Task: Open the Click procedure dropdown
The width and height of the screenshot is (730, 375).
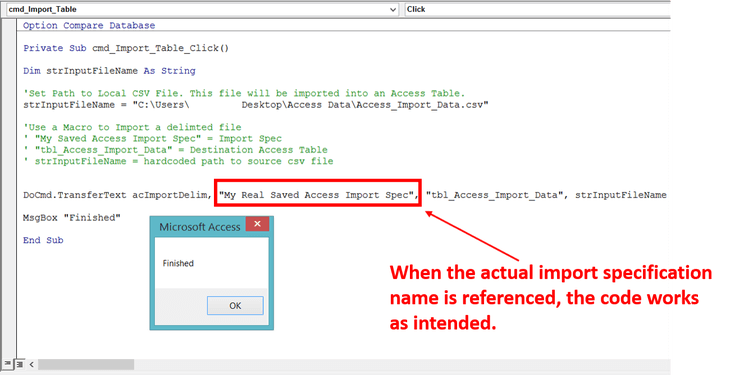Action: 537,9
